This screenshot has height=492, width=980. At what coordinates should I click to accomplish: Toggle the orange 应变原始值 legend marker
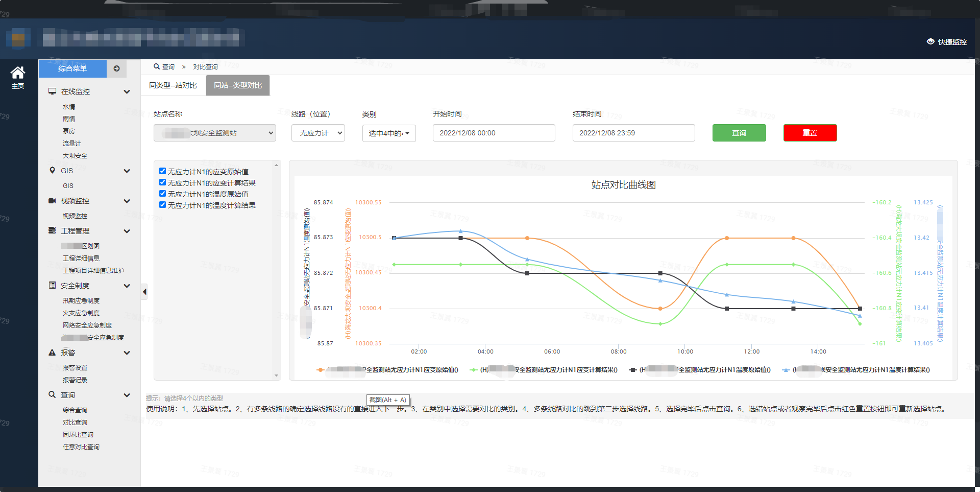pos(320,370)
